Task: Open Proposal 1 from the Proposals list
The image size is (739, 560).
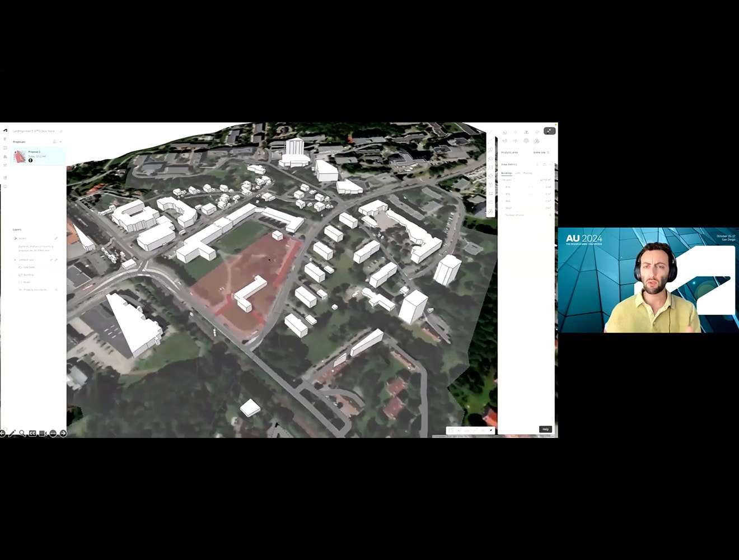Action: [x=38, y=156]
